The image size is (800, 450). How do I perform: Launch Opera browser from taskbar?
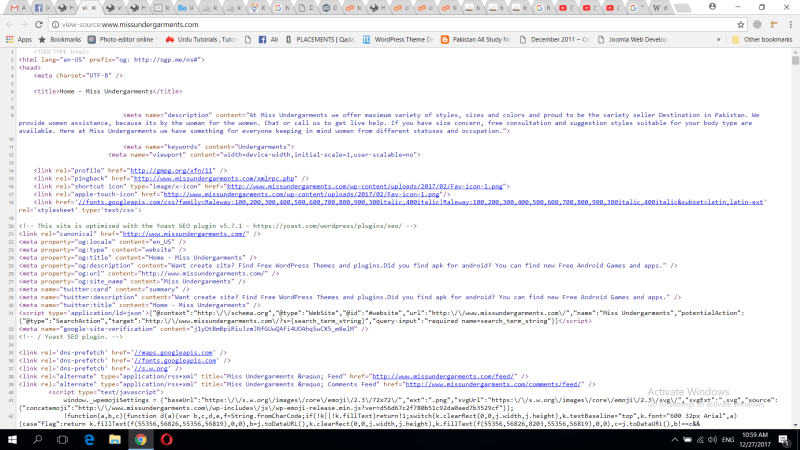166,439
